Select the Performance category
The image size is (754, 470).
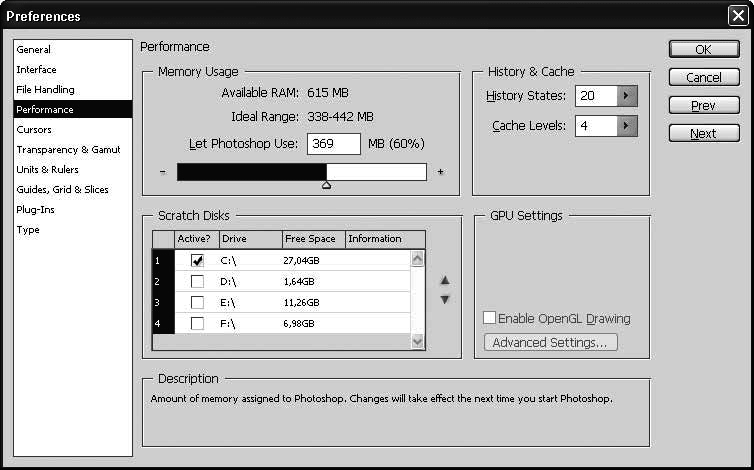click(73, 109)
